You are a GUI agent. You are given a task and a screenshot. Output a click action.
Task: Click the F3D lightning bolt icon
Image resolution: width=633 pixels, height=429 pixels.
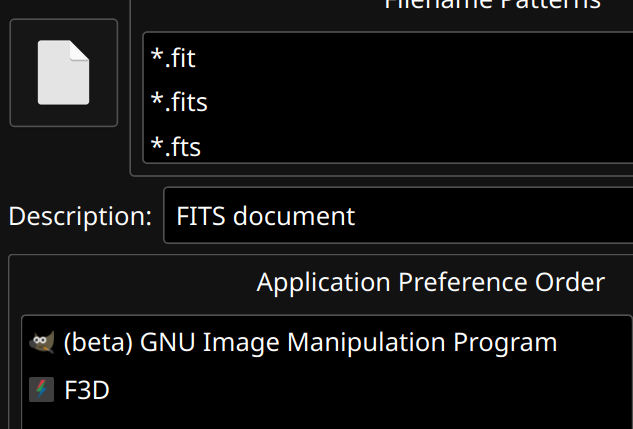42,389
